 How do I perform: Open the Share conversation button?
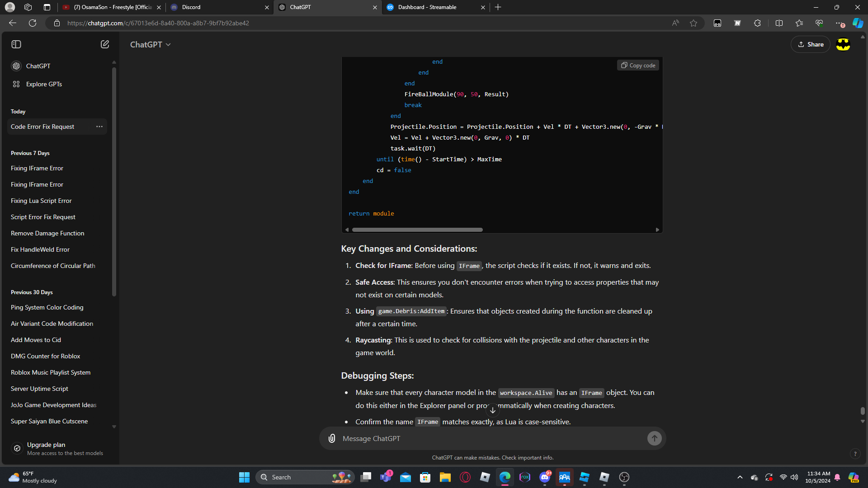[x=811, y=44]
